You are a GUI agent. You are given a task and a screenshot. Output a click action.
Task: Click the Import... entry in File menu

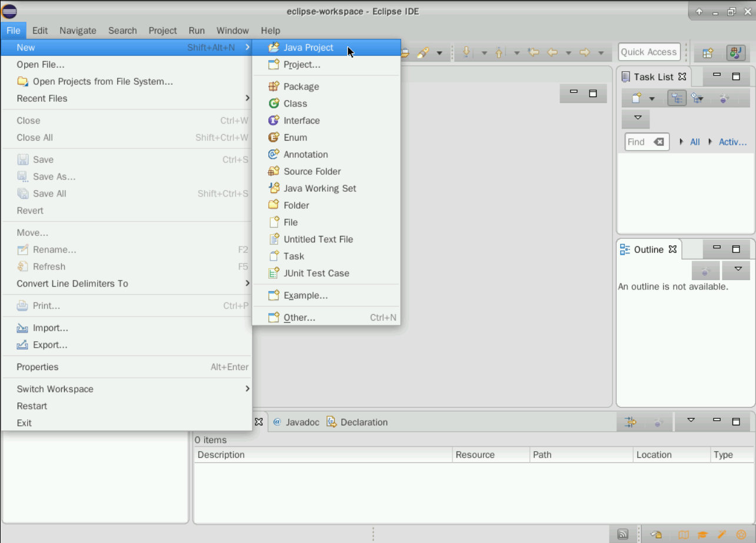point(50,328)
